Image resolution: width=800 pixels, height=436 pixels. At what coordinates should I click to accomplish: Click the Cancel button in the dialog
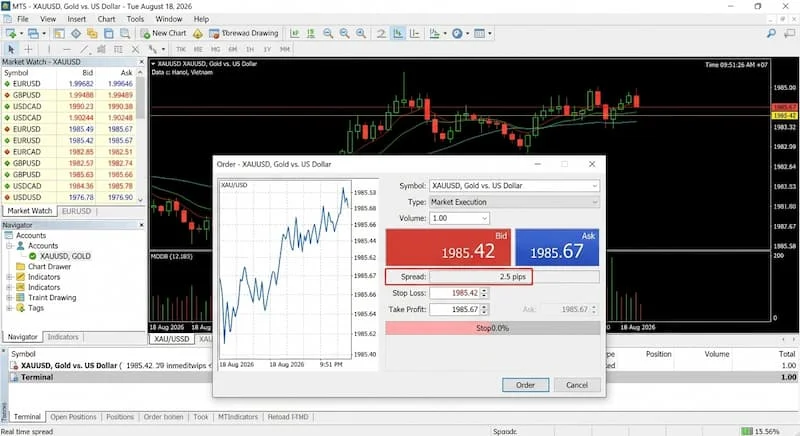(x=577, y=385)
